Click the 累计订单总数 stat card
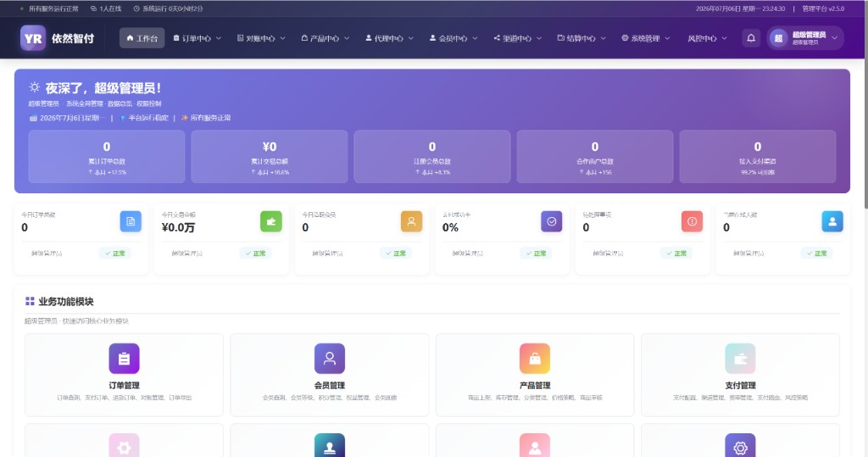 [107, 157]
